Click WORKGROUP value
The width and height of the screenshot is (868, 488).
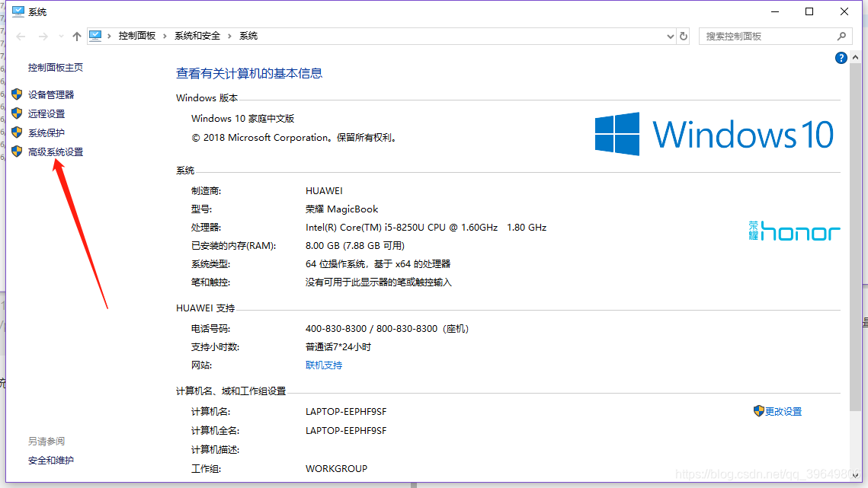(336, 469)
